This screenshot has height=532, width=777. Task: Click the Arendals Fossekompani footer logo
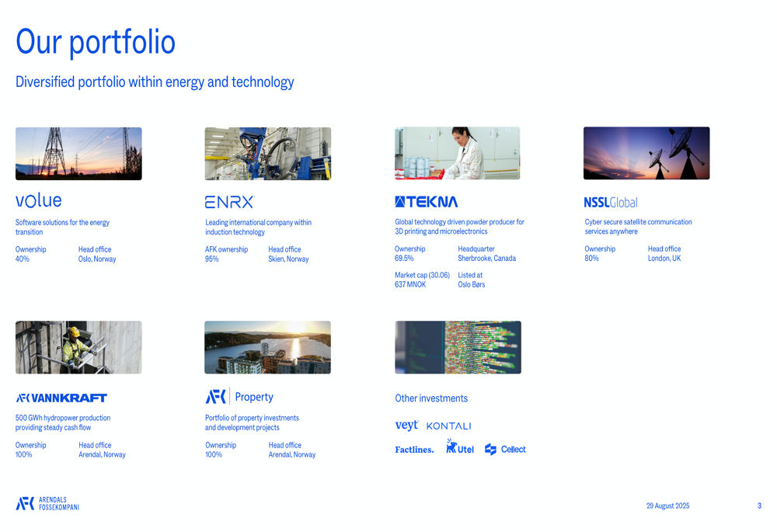pyautogui.click(x=47, y=503)
